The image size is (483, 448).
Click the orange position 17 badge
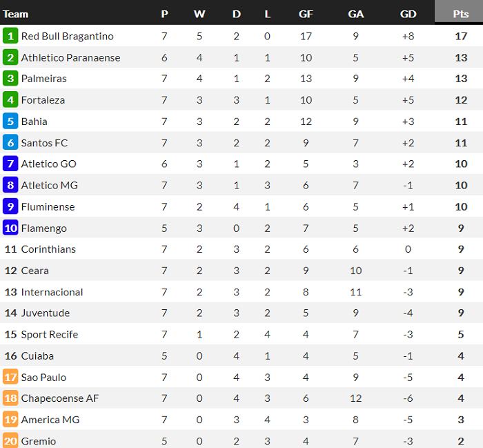coord(10,377)
